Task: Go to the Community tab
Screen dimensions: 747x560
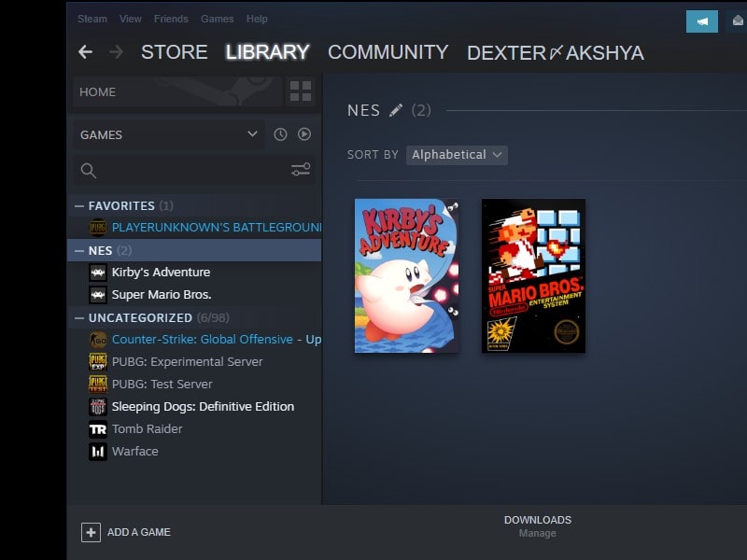Action: pyautogui.click(x=388, y=52)
